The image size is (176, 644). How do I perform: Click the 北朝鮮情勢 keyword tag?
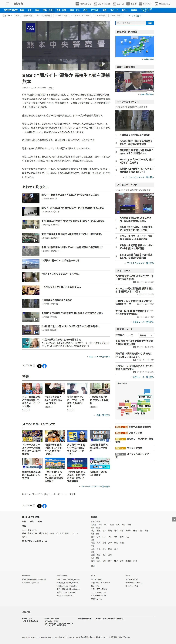[28, 16]
